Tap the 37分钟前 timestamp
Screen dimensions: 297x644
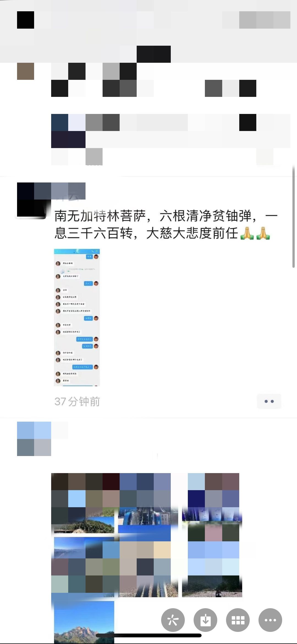(77, 402)
